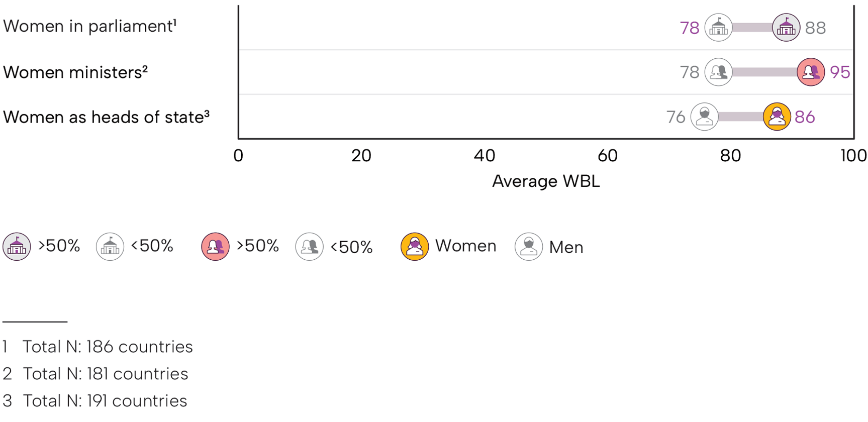Image resolution: width=868 pixels, height=422 pixels.
Task: Click the purple parliament icon at 88
Action: click(x=786, y=28)
